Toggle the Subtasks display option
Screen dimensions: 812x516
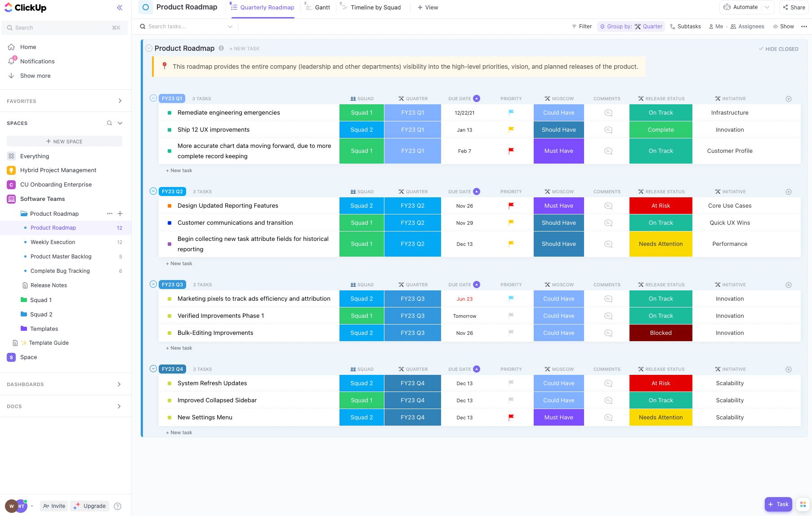pyautogui.click(x=685, y=27)
